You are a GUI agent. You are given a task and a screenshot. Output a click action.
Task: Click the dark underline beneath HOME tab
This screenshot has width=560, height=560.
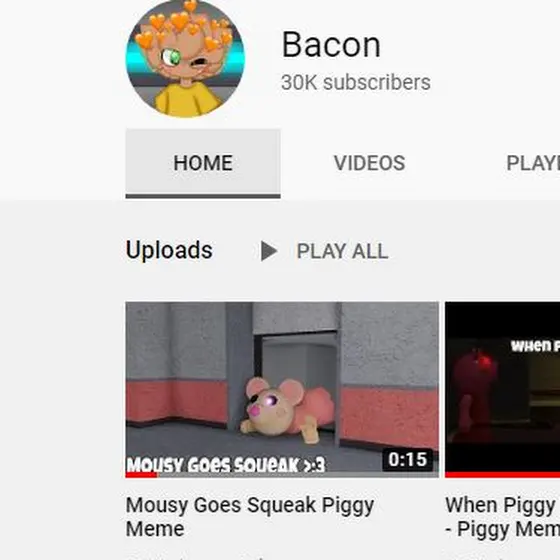pyautogui.click(x=203, y=196)
